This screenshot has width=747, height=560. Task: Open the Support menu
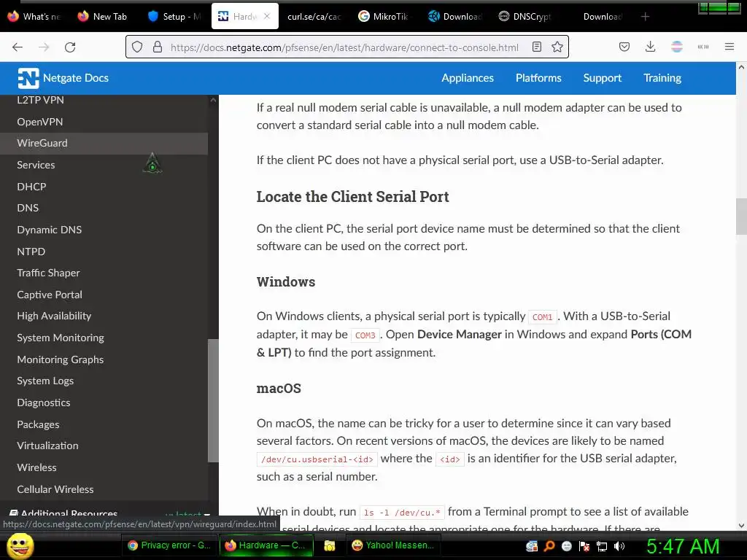click(602, 78)
